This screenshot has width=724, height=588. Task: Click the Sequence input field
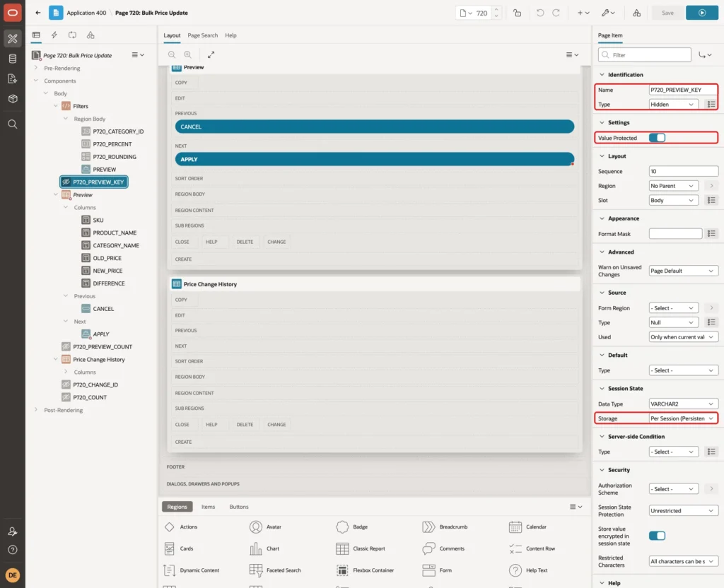click(x=684, y=171)
